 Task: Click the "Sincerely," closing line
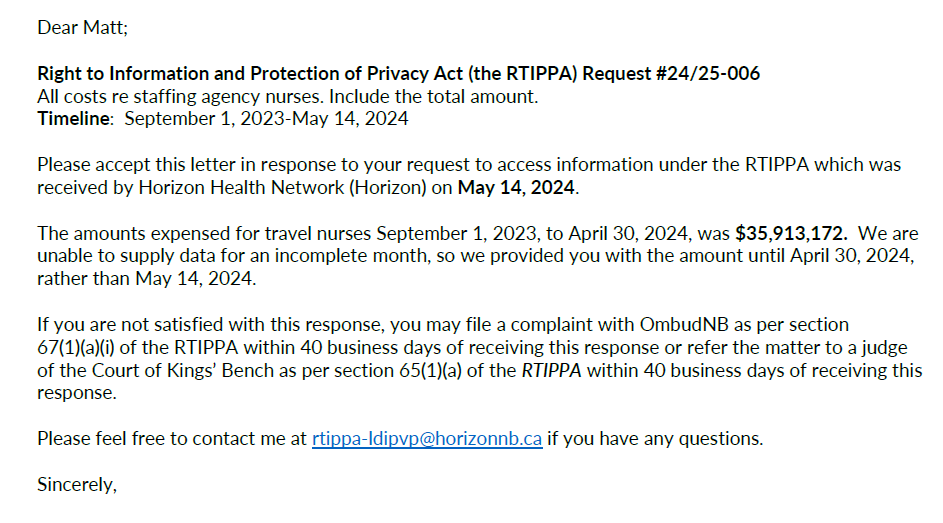[77, 485]
